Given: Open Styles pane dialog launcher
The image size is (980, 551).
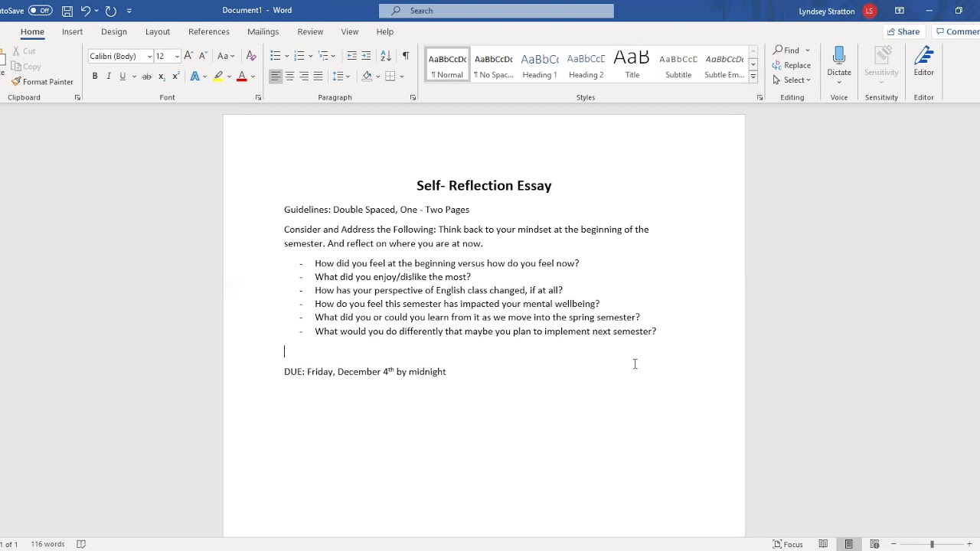Looking at the screenshot, I should pyautogui.click(x=759, y=98).
